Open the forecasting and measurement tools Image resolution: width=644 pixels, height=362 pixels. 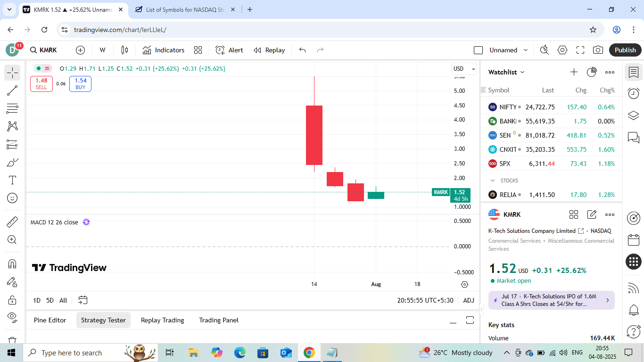point(12,144)
